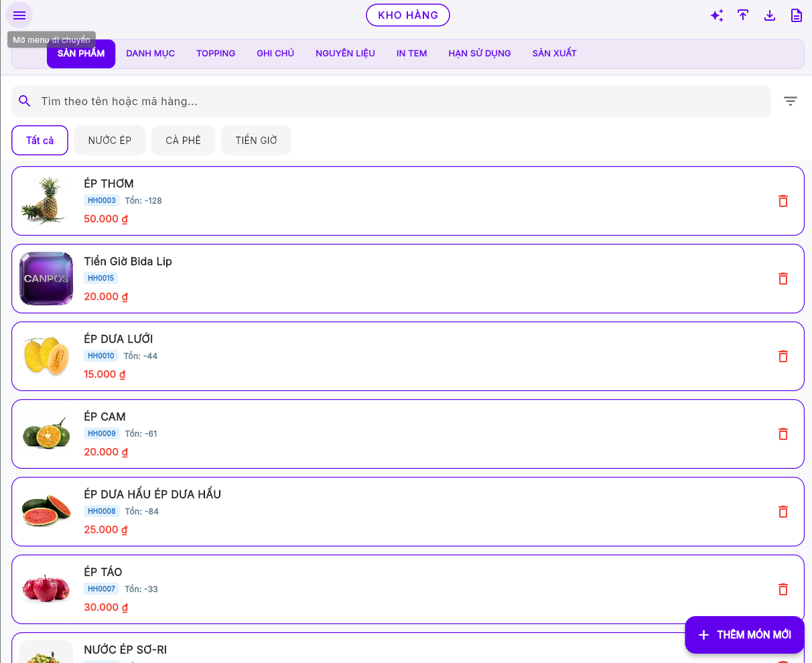This screenshot has height=663, width=812.
Task: Click the 30.000 ₫ price
Action: point(106,607)
